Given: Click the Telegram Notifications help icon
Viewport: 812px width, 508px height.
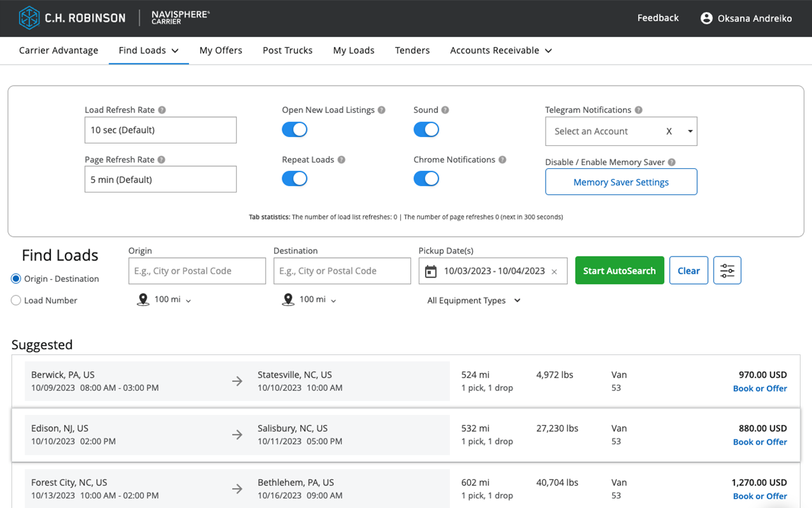Looking at the screenshot, I should pos(638,110).
